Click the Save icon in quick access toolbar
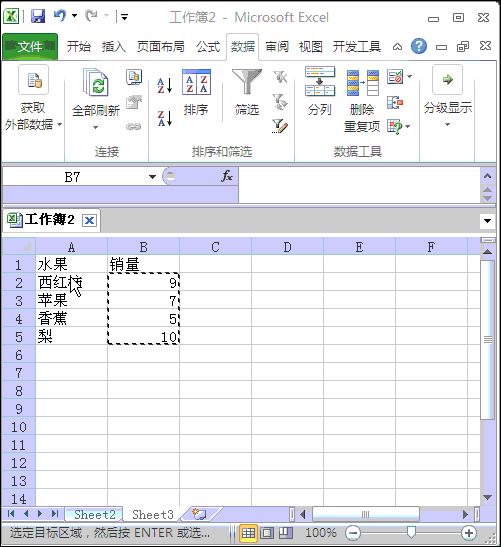This screenshot has width=501, height=547. pyautogui.click(x=38, y=16)
